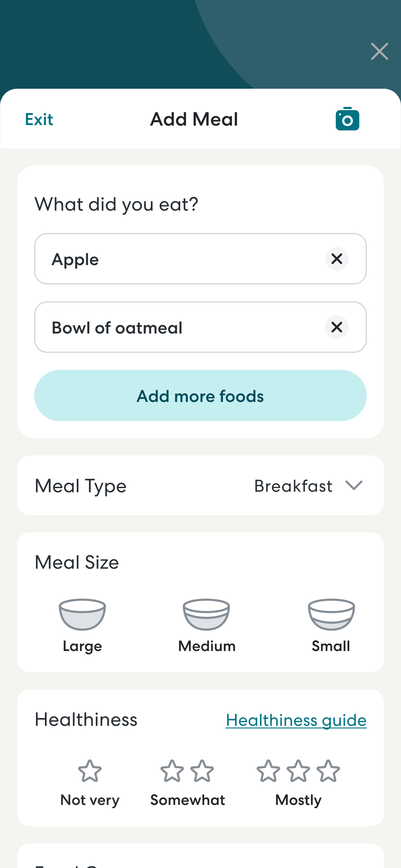The width and height of the screenshot is (401, 868).
Task: Tap the camera icon to add photo
Action: pos(347,119)
